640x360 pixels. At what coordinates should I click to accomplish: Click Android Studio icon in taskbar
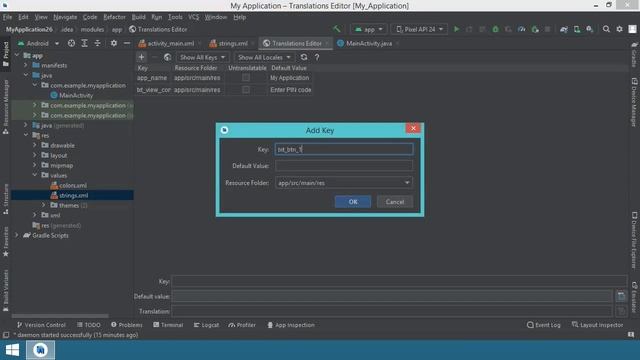tap(40, 350)
